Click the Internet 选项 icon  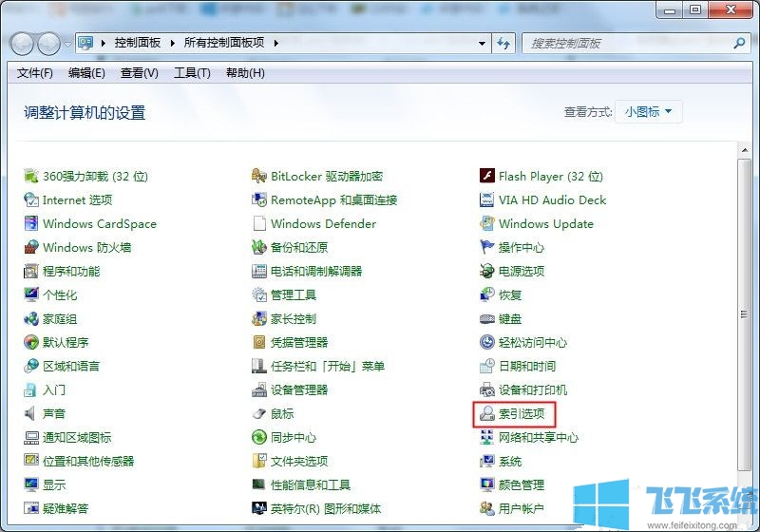(31, 199)
